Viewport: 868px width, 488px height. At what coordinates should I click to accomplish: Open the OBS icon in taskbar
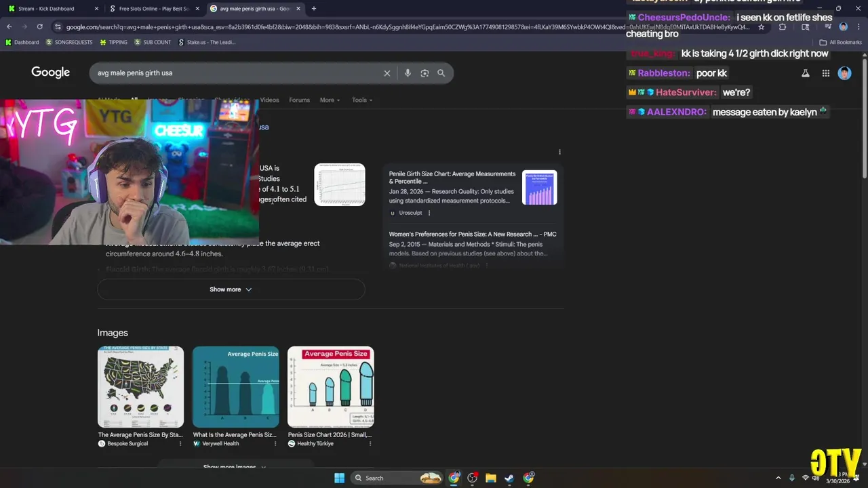473,478
